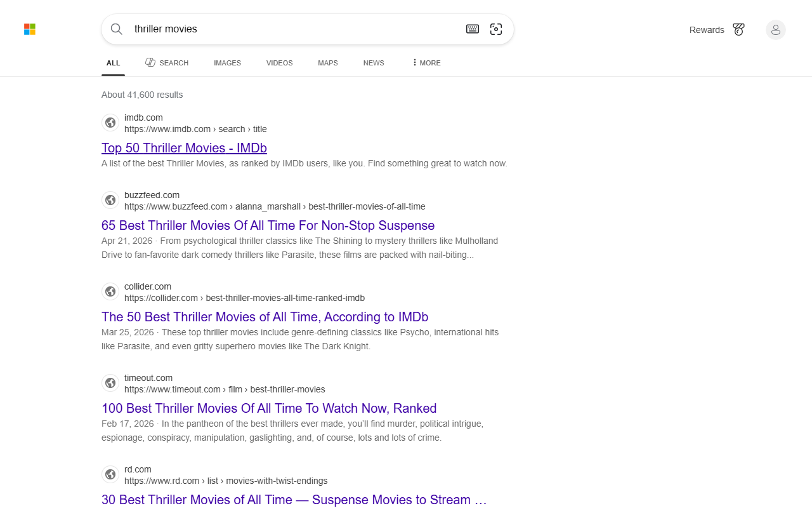Viewport: 812px width, 508px height.
Task: Open 65 Best Thriller Movies BuzzFeed result
Action: [268, 225]
